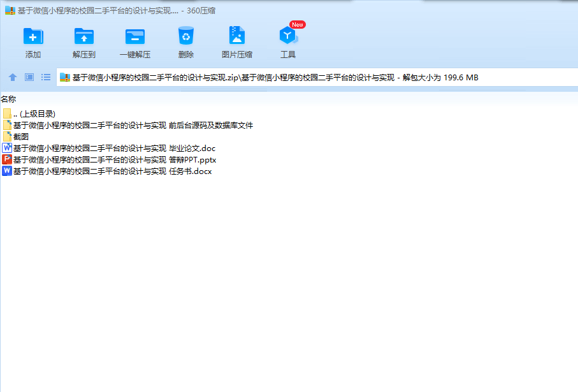This screenshot has width=578, height=392.
Task: Click the 添加 (Add) toolbar icon
Action: [x=33, y=36]
